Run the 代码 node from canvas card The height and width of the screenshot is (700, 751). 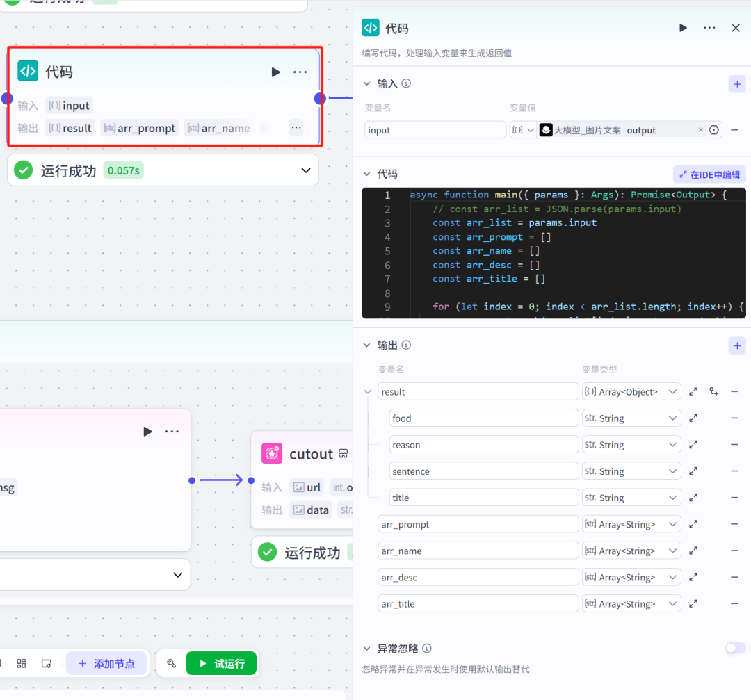click(275, 72)
